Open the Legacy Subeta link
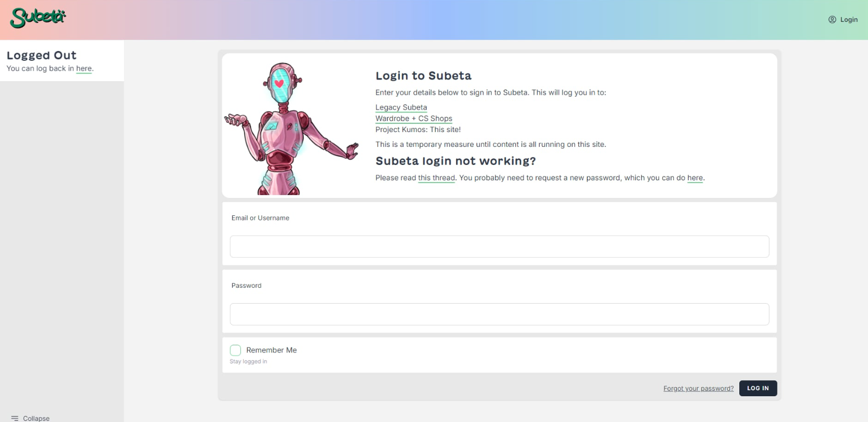Screen dimensions: 868x422 pos(401,107)
